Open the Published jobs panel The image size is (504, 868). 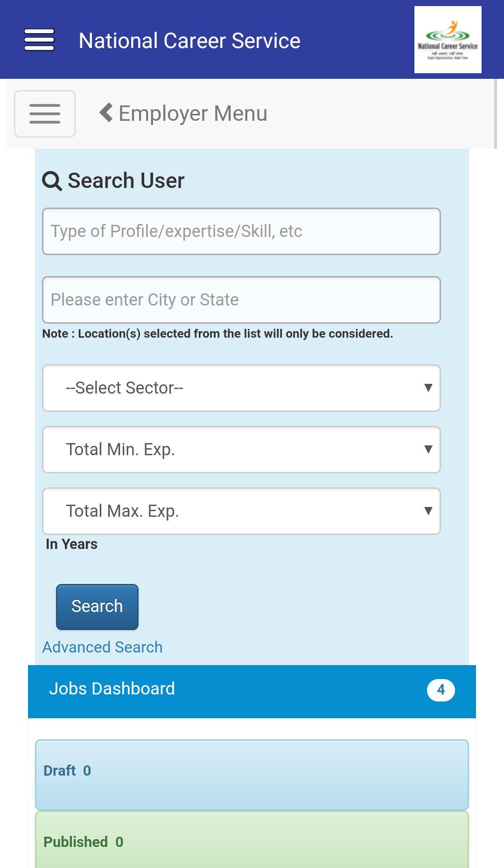pyautogui.click(x=252, y=841)
